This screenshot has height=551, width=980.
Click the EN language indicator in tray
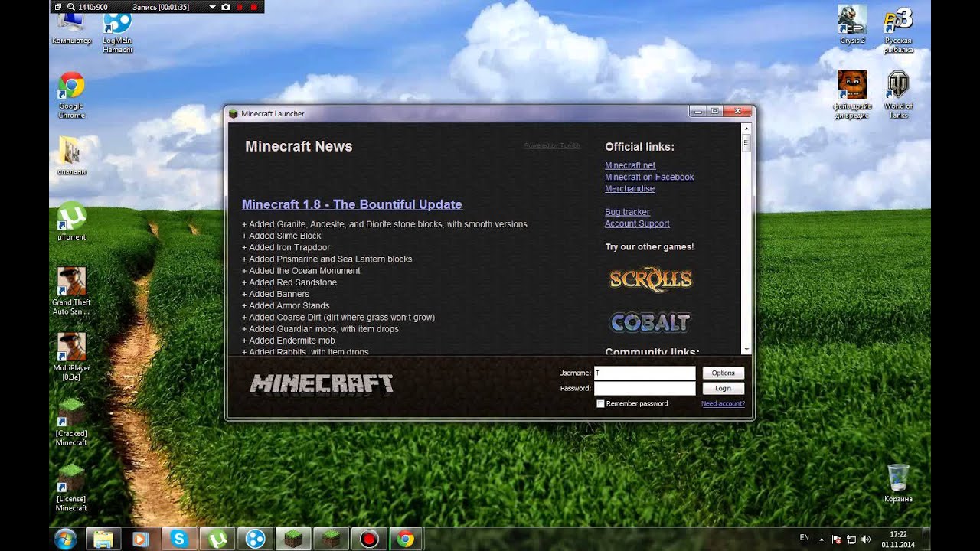804,538
